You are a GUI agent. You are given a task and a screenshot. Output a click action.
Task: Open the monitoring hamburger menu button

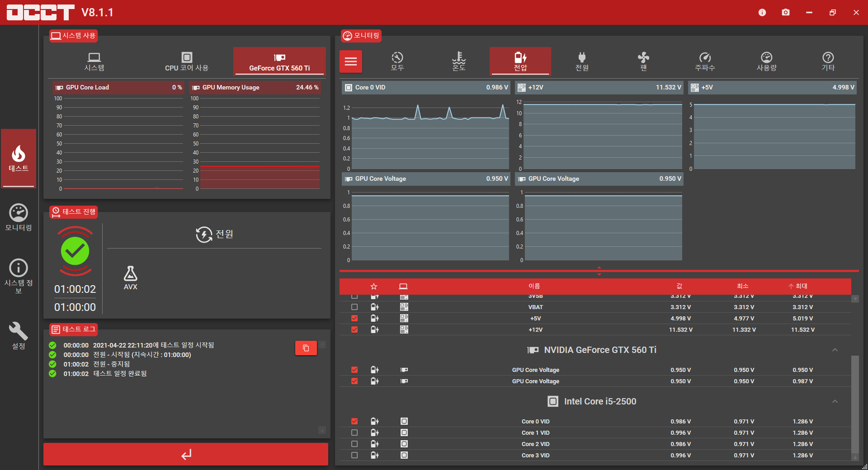(x=351, y=61)
